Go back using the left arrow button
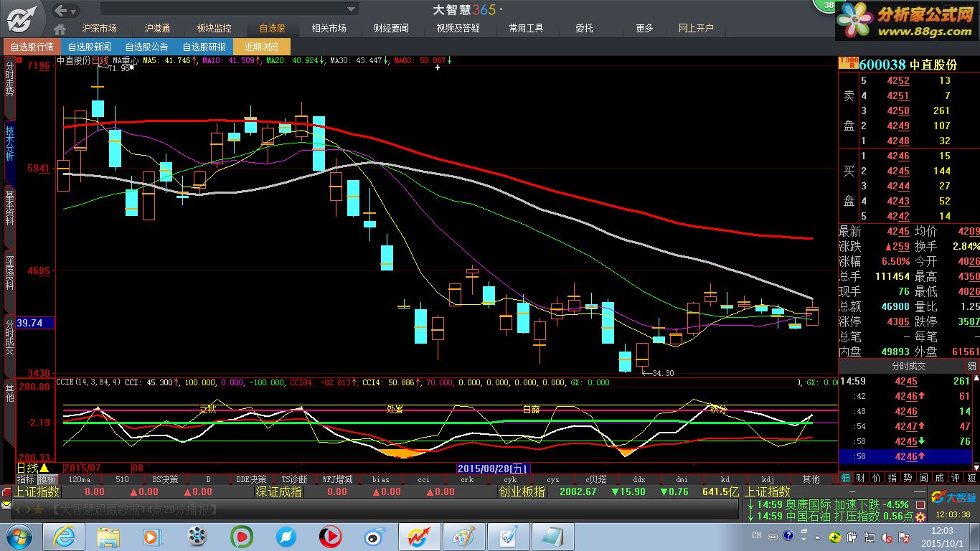This screenshot has width=980, height=551. pos(62,11)
